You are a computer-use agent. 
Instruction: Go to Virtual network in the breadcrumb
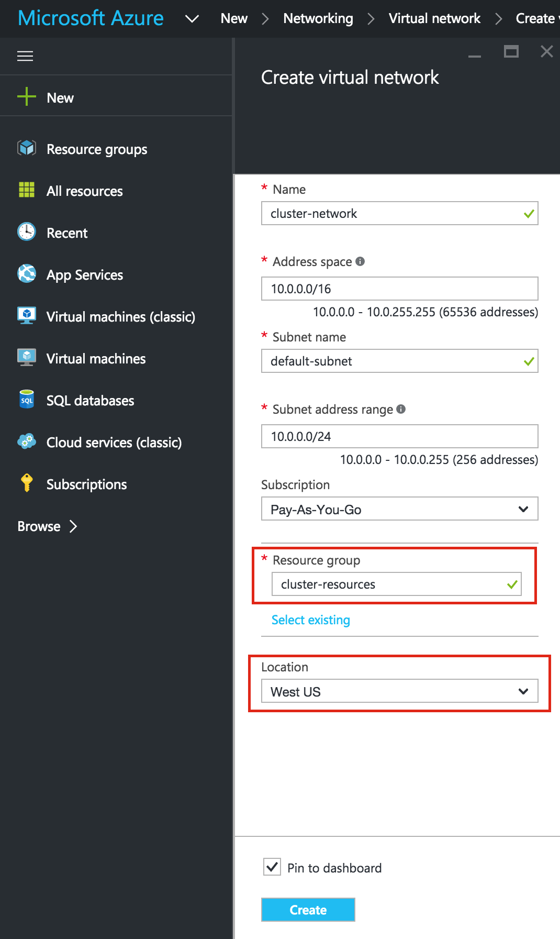(x=434, y=18)
